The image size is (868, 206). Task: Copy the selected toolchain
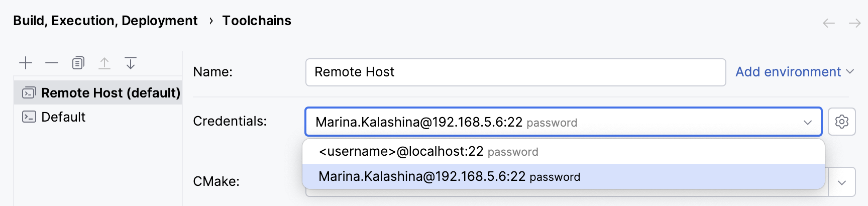pos(78,63)
